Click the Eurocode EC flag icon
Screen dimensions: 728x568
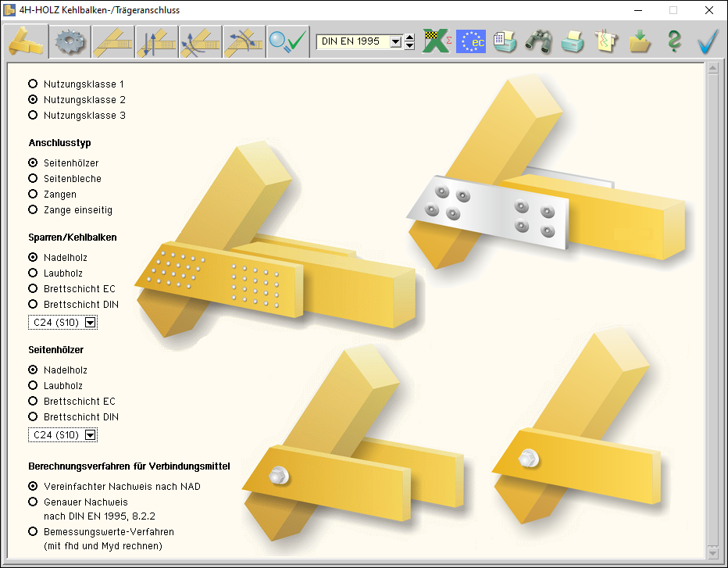click(x=471, y=41)
